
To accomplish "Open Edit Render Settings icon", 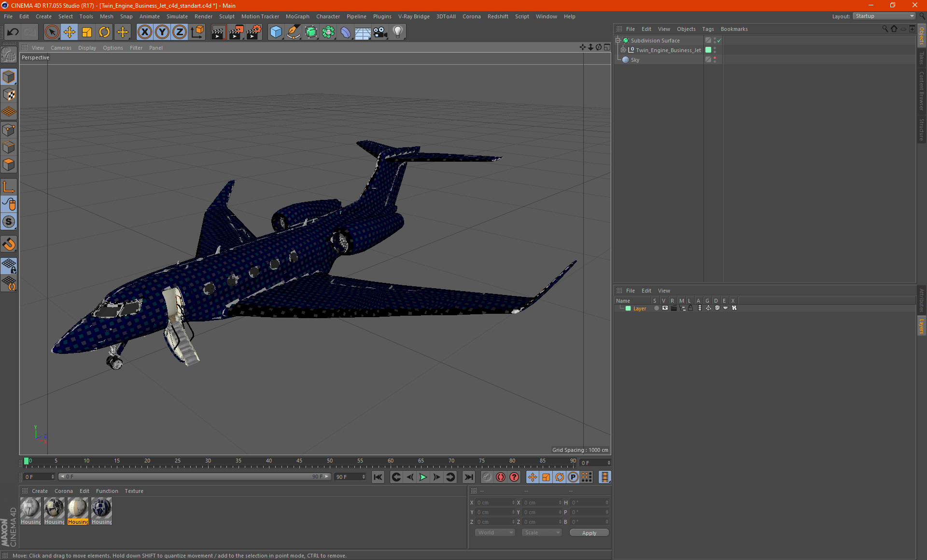I will [254, 32].
